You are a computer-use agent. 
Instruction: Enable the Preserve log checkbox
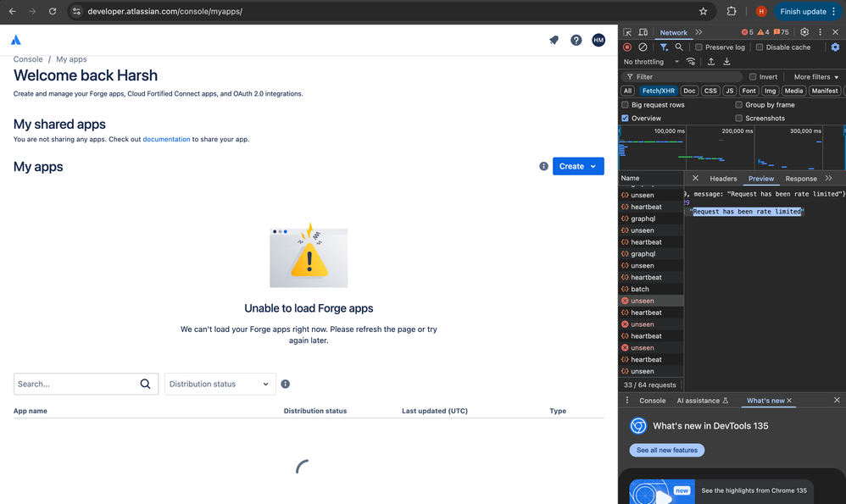pos(699,47)
